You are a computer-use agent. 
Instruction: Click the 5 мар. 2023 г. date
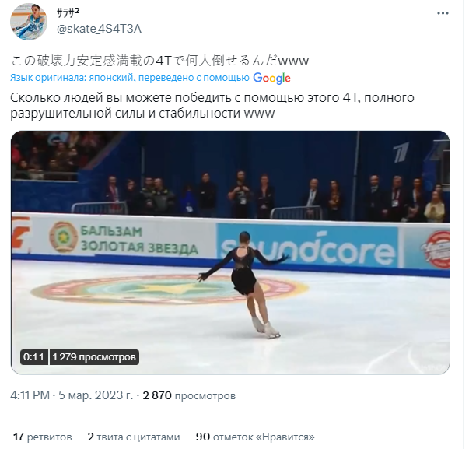96,395
